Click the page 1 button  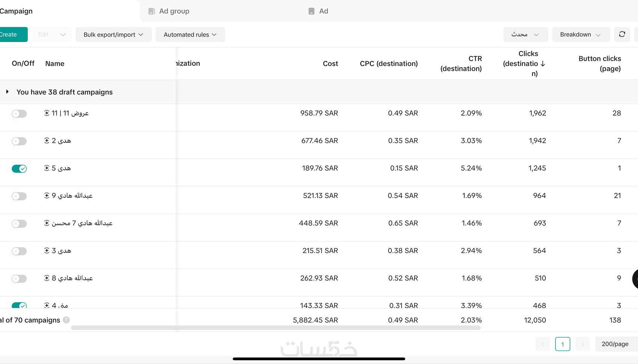tap(562, 344)
